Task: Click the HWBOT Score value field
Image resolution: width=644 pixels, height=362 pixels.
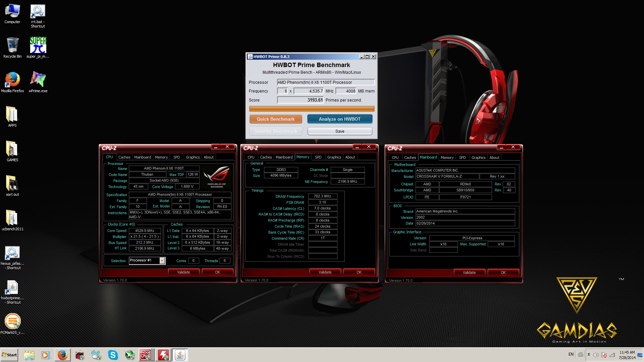Action: 301,100
